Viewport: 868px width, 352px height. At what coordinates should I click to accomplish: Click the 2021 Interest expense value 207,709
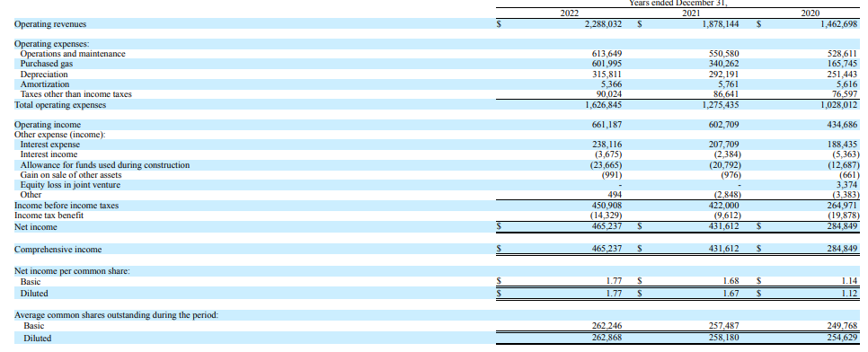point(724,145)
